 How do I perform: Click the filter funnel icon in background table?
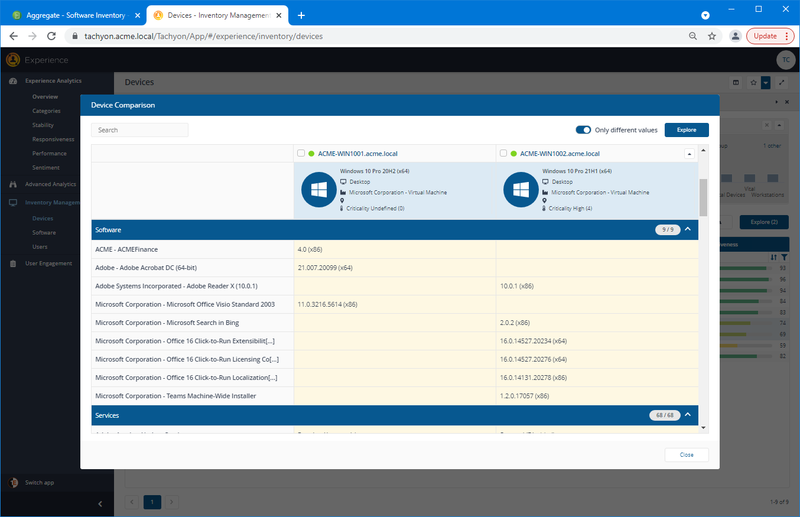point(784,257)
